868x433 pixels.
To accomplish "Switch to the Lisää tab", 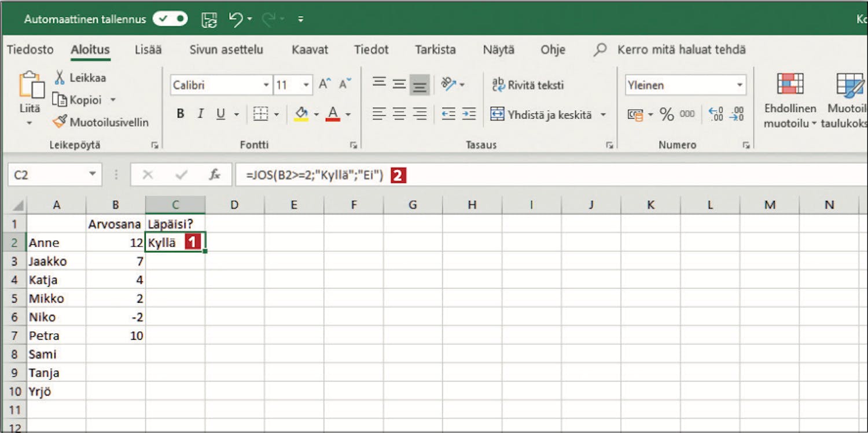I will [x=148, y=50].
